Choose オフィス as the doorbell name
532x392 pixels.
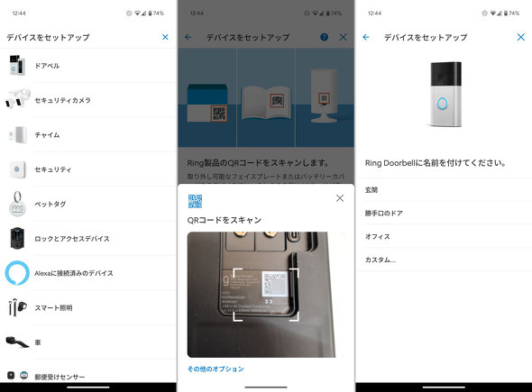(444, 236)
